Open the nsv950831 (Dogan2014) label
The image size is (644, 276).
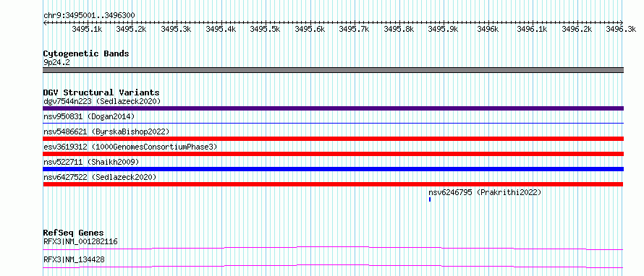click(x=89, y=116)
